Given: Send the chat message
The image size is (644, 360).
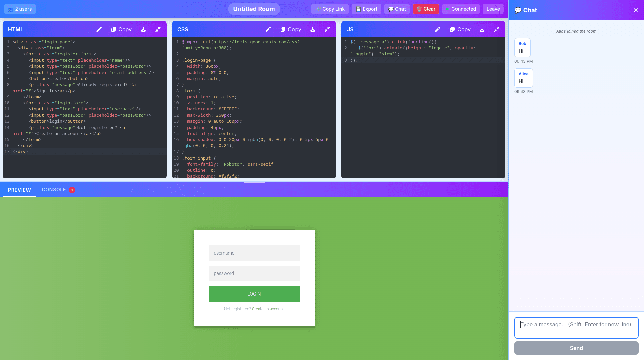Looking at the screenshot, I should pos(576,348).
